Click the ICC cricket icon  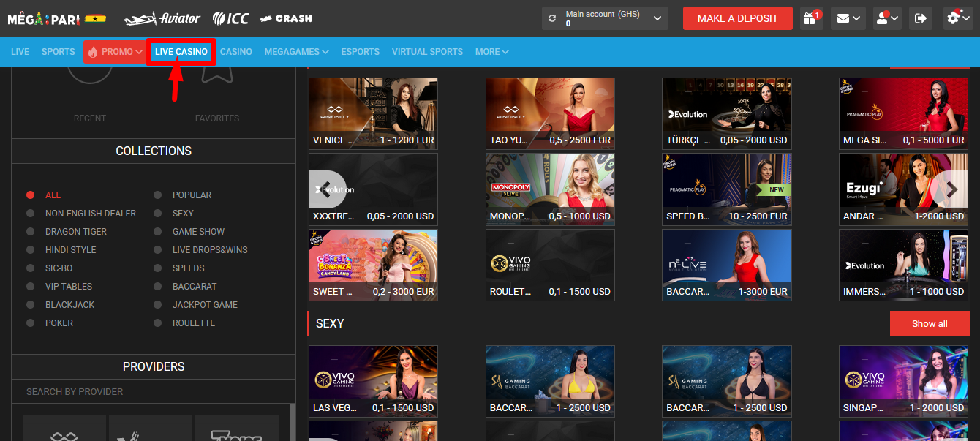point(230,18)
